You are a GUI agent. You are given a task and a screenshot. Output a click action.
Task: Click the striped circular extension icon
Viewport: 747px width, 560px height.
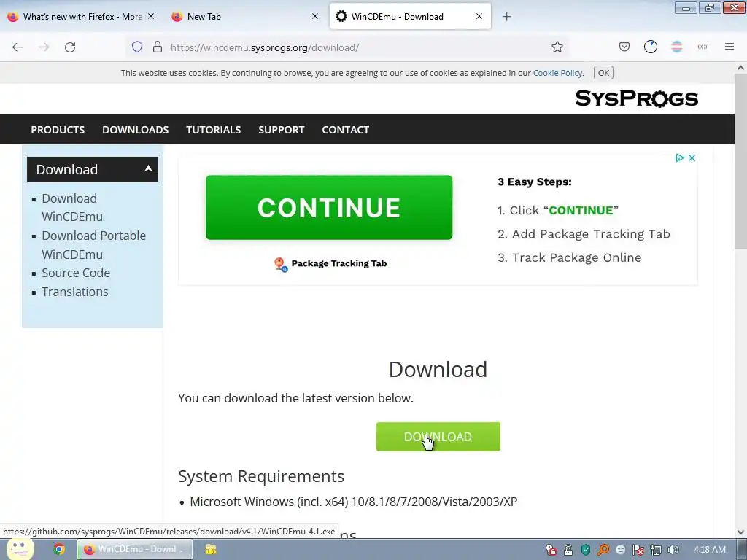(x=676, y=47)
